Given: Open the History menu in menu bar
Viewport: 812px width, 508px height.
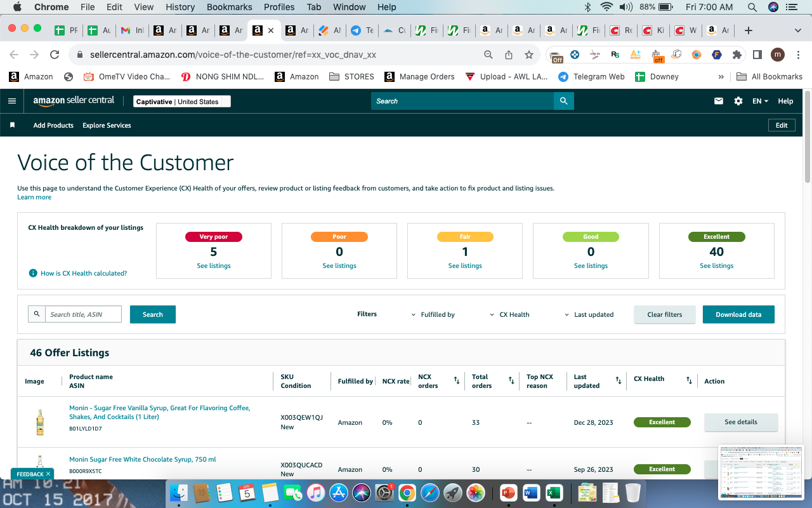Looking at the screenshot, I should click(180, 7).
